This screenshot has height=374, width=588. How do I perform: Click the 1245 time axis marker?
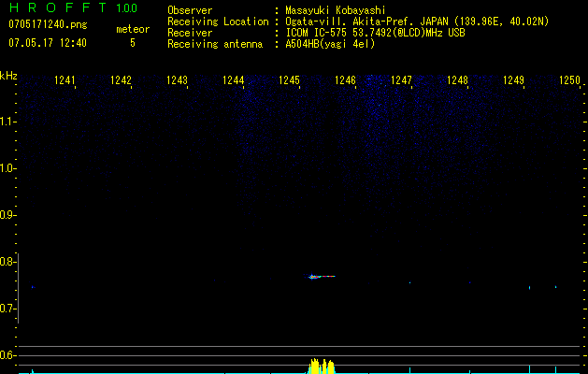[x=289, y=80]
